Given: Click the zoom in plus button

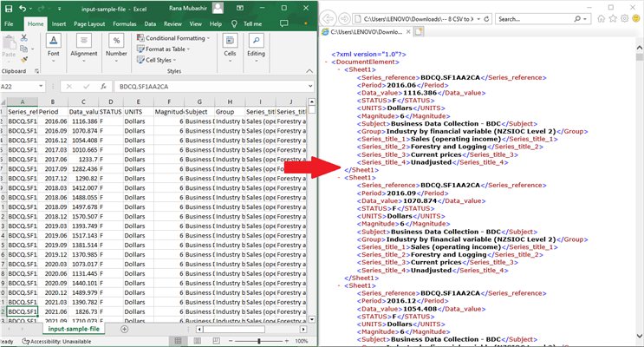Looking at the screenshot, I should [x=286, y=341].
